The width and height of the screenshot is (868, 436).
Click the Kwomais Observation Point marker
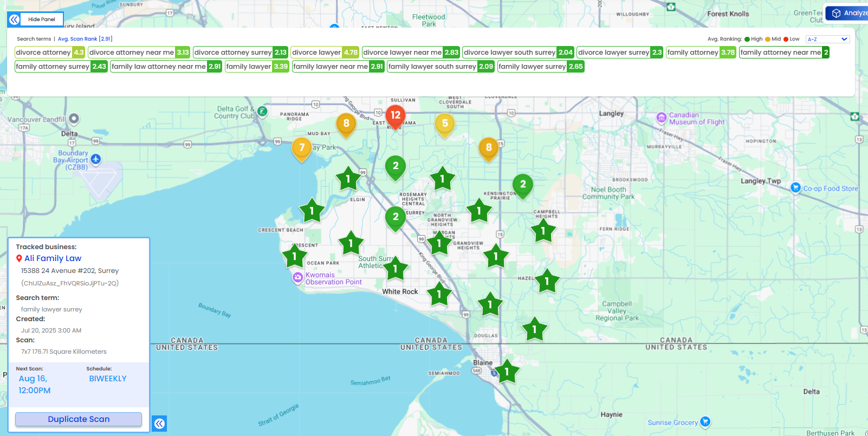coord(297,278)
